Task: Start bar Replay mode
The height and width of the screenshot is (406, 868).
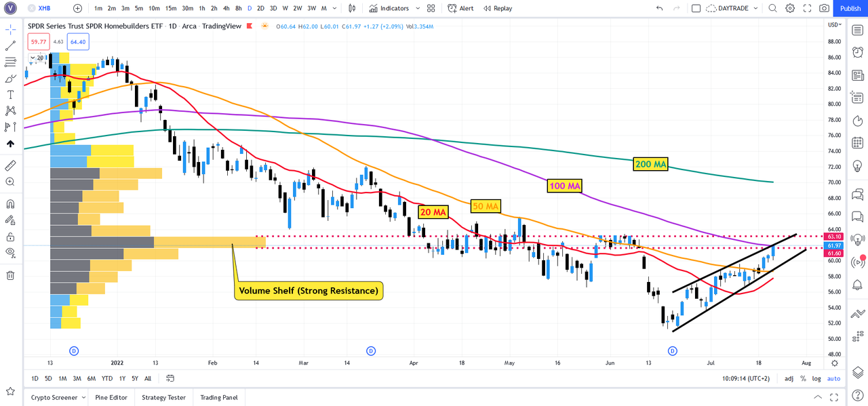Action: point(498,8)
